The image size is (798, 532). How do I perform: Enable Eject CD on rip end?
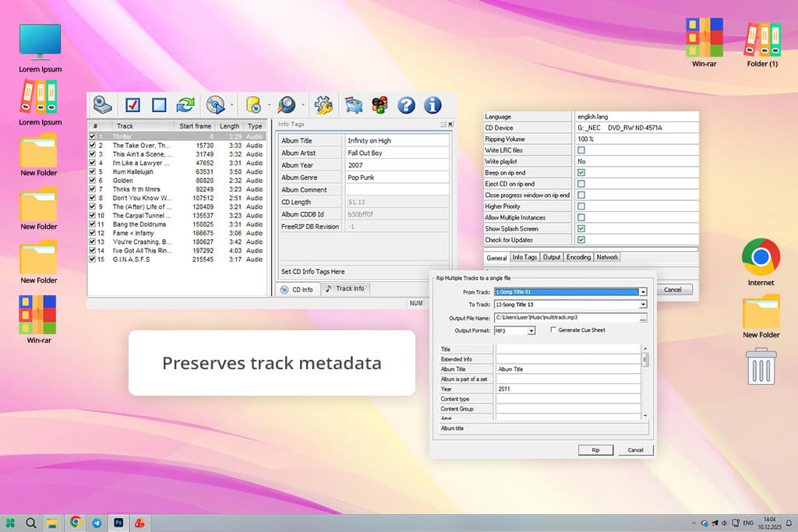pyautogui.click(x=581, y=184)
